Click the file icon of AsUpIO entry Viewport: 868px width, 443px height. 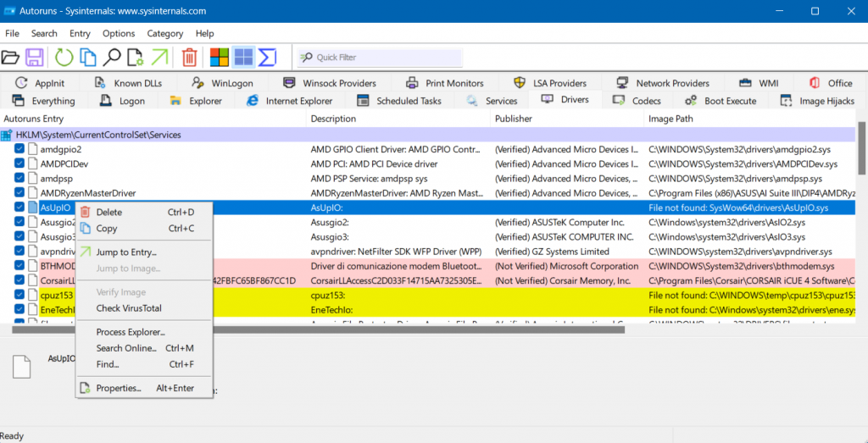(x=33, y=207)
